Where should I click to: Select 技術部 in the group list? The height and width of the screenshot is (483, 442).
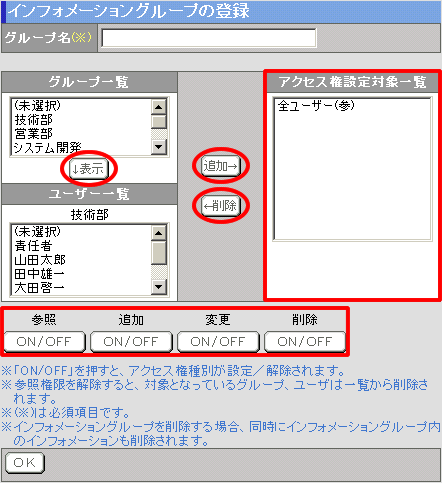tap(33, 120)
